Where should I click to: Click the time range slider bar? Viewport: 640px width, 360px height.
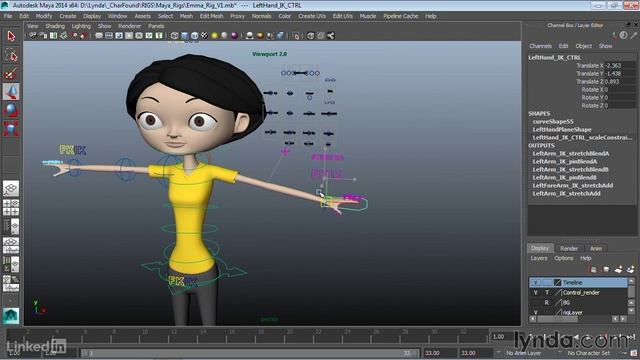tap(249, 353)
